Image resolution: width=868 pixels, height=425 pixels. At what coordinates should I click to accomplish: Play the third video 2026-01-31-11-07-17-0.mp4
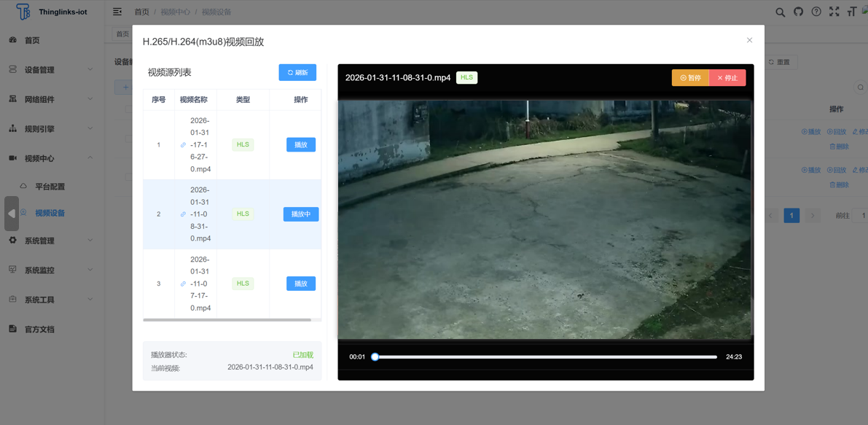pos(300,284)
